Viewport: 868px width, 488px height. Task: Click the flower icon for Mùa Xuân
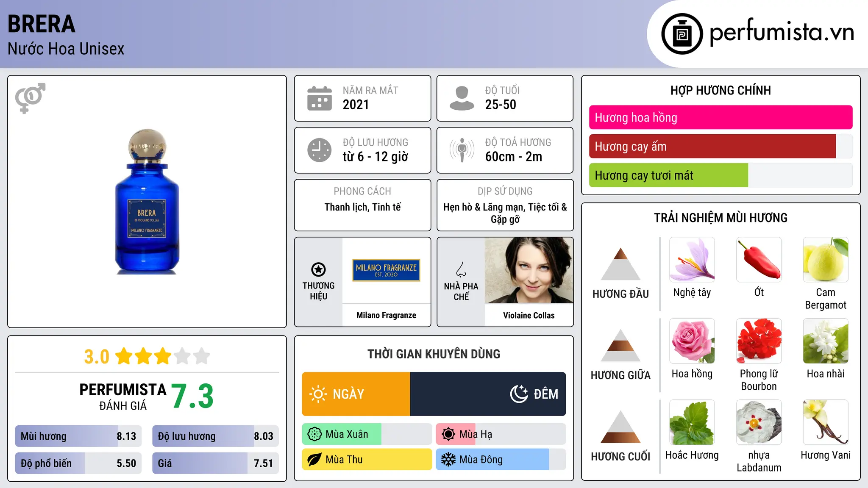click(314, 434)
